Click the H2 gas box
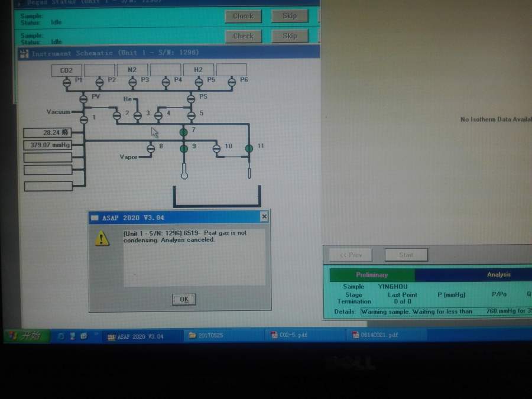The width and height of the screenshot is (532, 399). [199, 70]
